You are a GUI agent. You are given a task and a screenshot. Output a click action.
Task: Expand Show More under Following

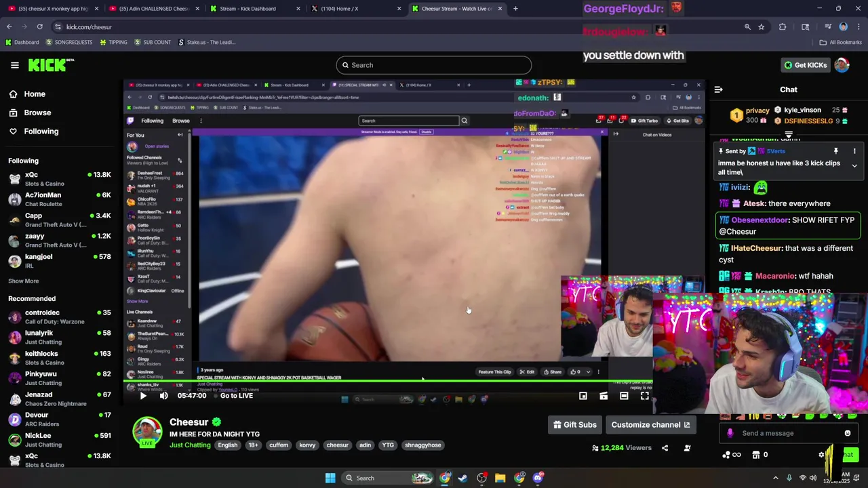23,281
